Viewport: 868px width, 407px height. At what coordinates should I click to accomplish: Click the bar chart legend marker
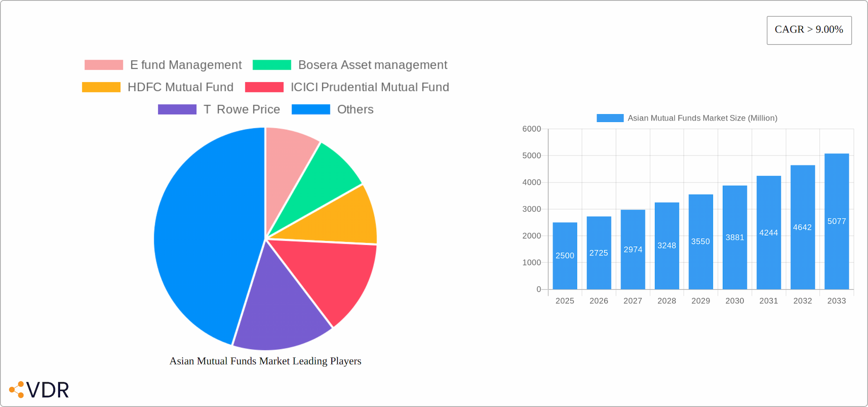pyautogui.click(x=609, y=117)
